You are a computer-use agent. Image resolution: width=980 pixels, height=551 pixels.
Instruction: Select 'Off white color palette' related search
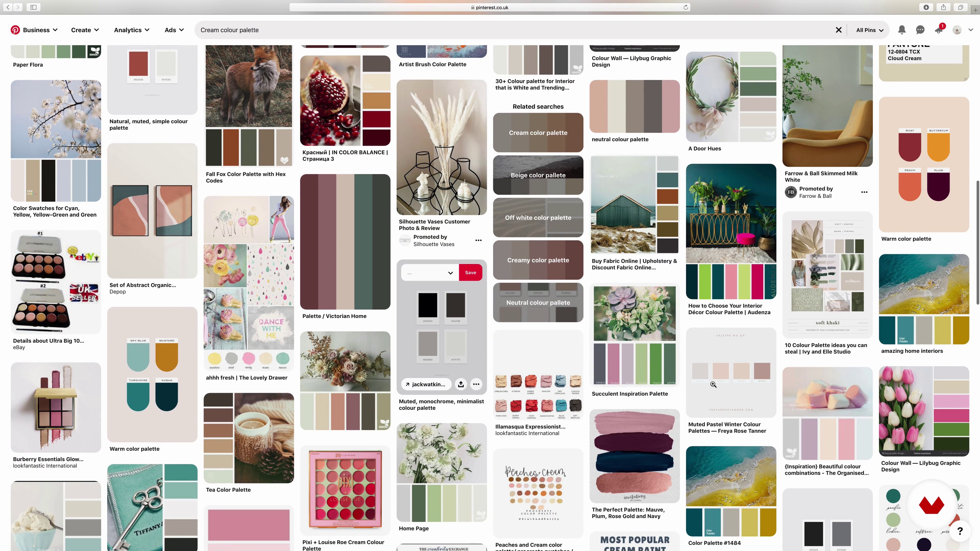[x=538, y=218]
